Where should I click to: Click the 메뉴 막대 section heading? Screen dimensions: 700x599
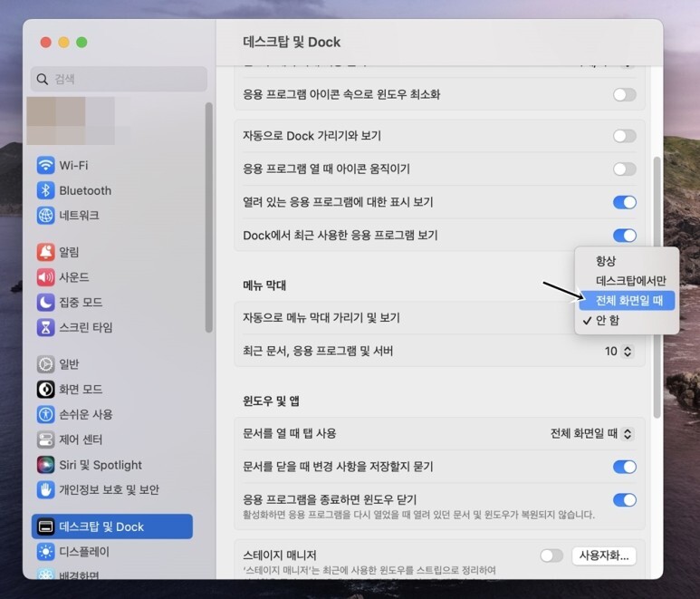click(264, 285)
